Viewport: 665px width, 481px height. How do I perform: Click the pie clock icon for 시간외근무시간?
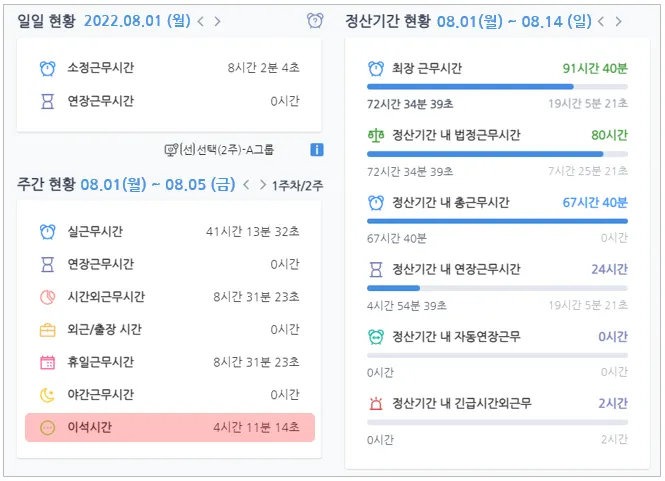[x=47, y=297]
